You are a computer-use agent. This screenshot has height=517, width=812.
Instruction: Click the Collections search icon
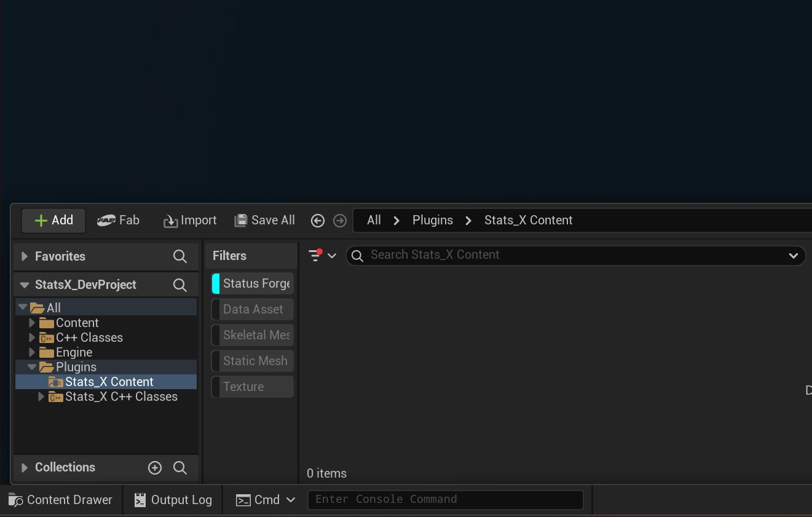point(180,468)
